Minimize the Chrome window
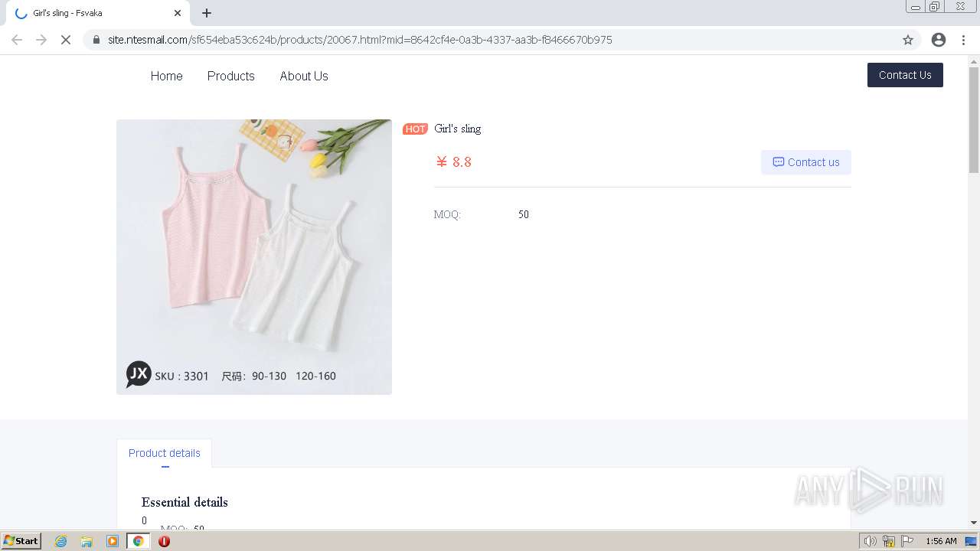 point(916,6)
